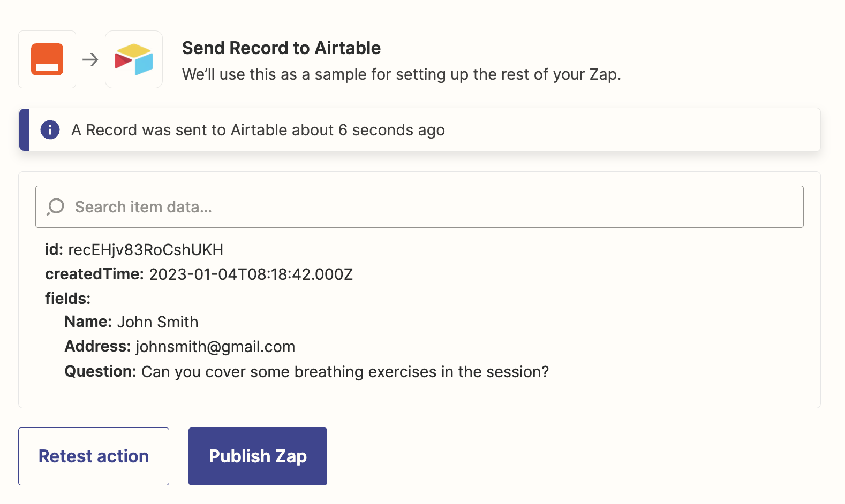Click the johnsmith@gmail.com address value
Screen dimensions: 845x504
215,347
